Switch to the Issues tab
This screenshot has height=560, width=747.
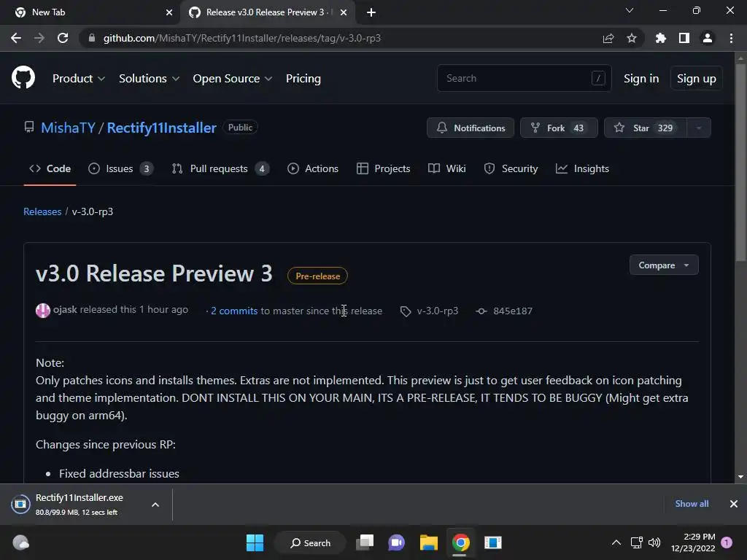tap(120, 168)
